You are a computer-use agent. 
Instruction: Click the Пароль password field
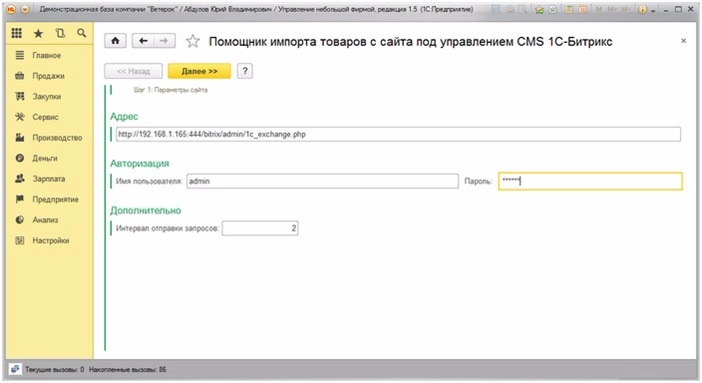tap(591, 181)
